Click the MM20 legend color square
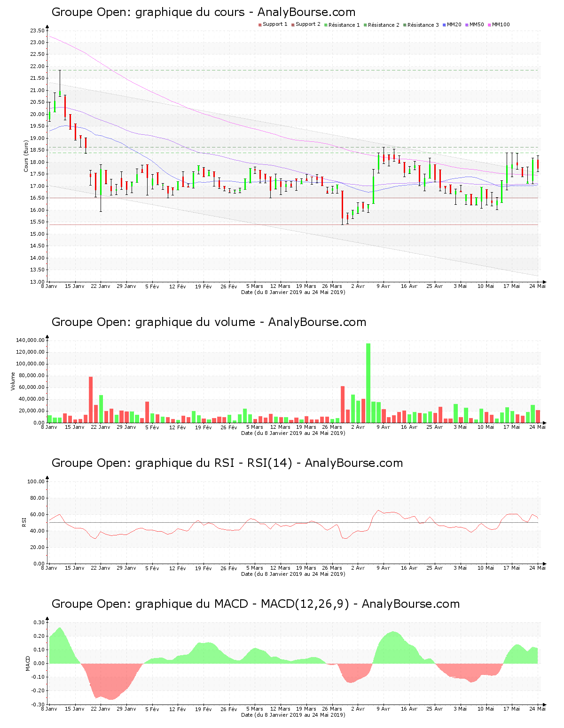 click(444, 25)
